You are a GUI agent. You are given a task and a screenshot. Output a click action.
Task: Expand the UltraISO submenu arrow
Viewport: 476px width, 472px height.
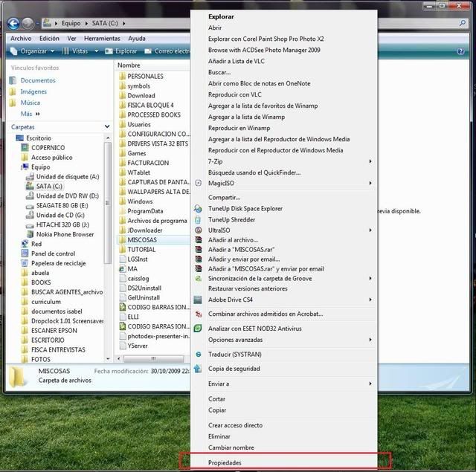tap(370, 230)
